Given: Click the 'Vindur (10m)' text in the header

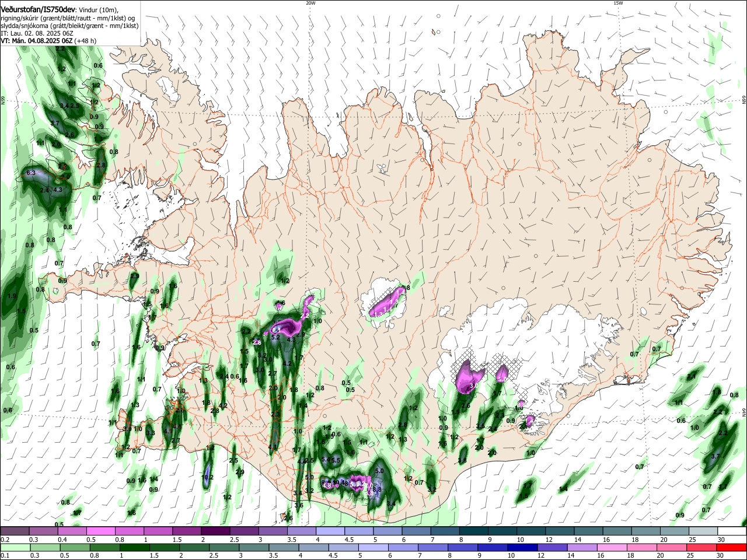Looking at the screenshot, I should pos(99,9).
